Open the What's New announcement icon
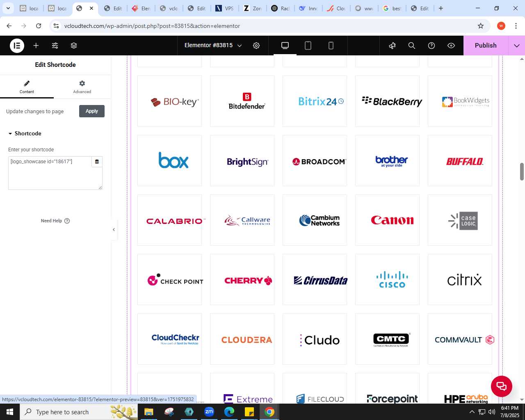The width and height of the screenshot is (525, 420). pyautogui.click(x=392, y=46)
